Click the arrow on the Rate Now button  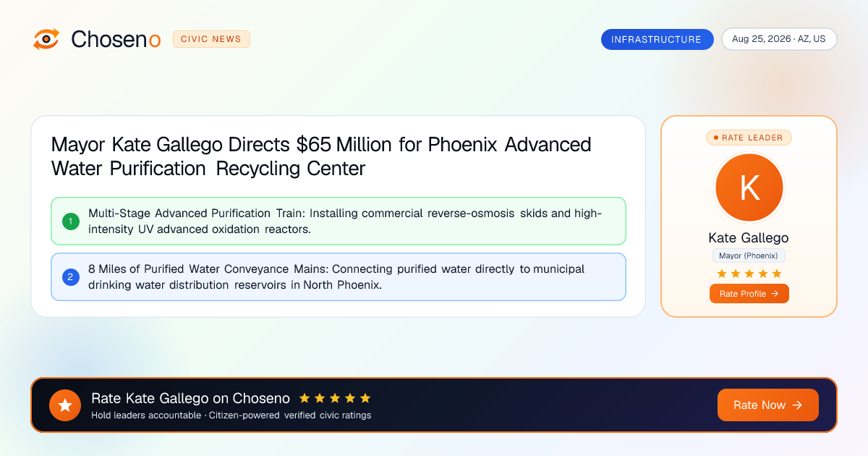tap(797, 405)
